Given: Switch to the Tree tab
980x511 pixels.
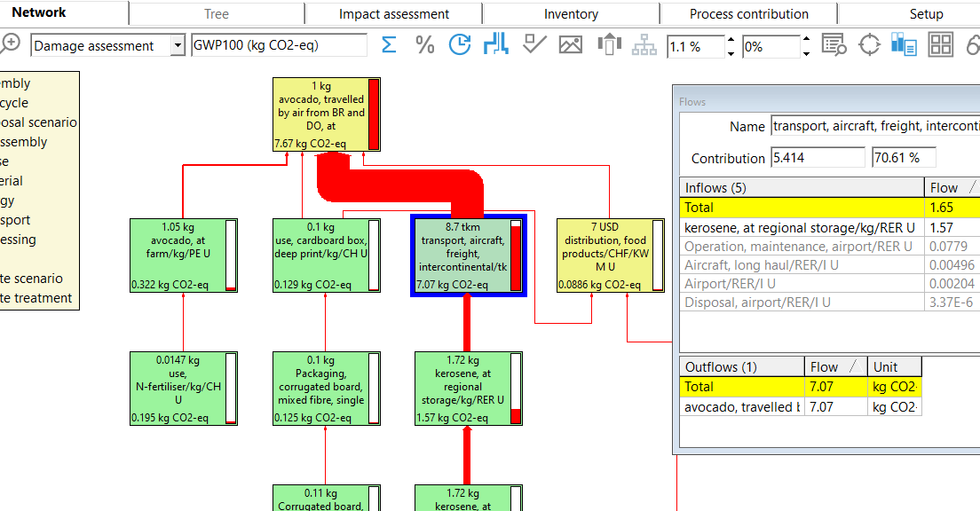Looking at the screenshot, I should [217, 13].
